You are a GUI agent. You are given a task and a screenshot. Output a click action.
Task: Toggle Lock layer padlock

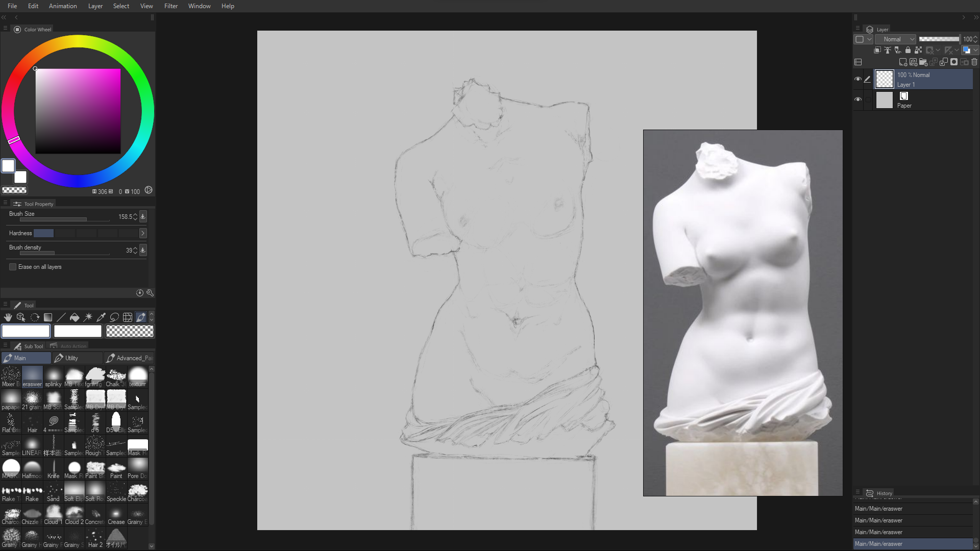point(908,50)
